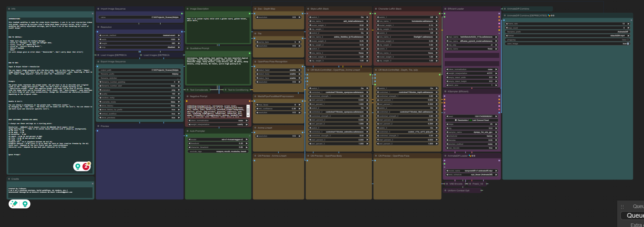Collapse the Import Image Sequence node dot
The height and width of the screenshot is (227, 644).
tap(98, 9)
